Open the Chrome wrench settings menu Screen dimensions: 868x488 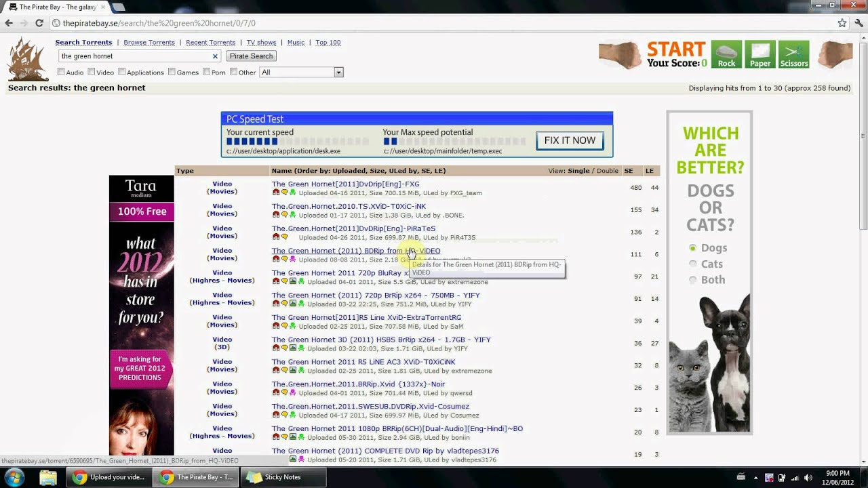[x=858, y=23]
